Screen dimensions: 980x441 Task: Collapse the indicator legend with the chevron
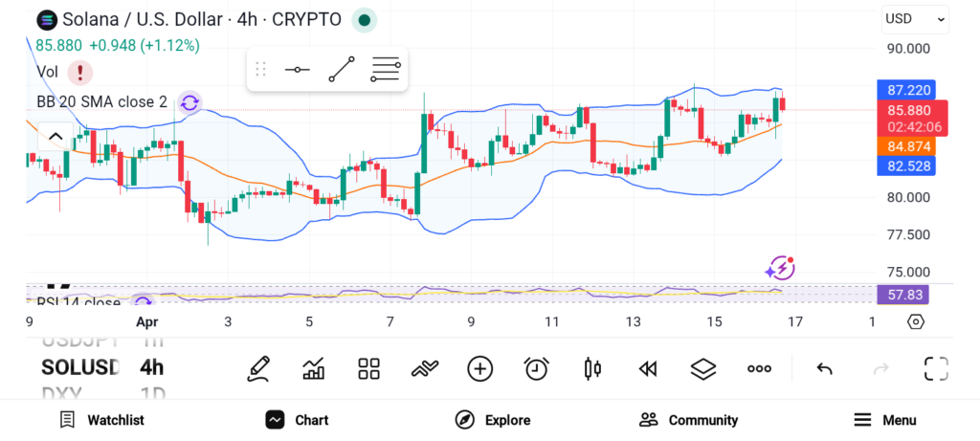point(55,137)
